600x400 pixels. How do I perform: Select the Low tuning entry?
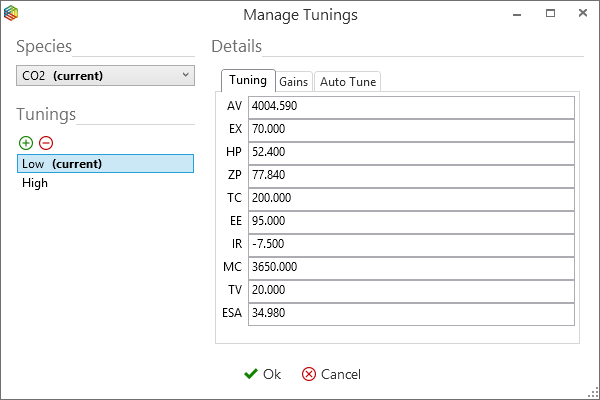105,164
